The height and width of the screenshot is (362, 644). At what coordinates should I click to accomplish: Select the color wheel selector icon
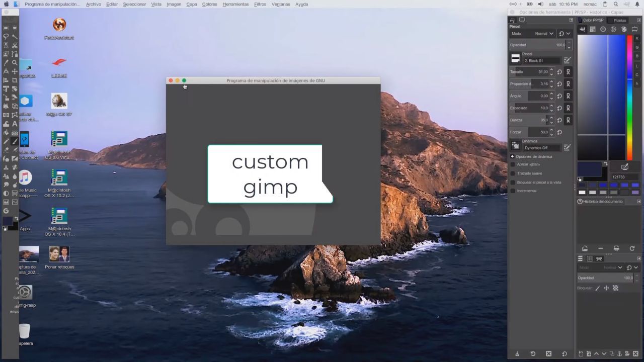pos(613,29)
